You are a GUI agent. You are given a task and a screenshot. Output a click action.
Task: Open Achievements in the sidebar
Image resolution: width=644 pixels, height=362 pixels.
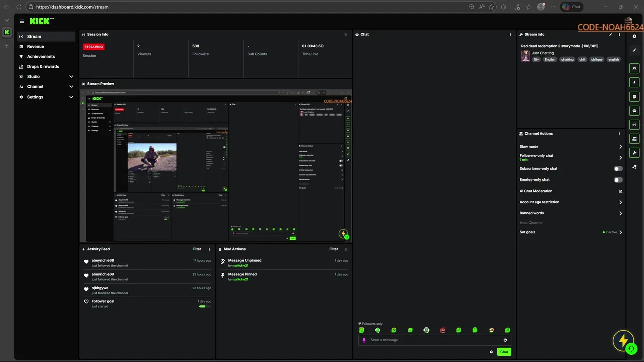point(46,56)
